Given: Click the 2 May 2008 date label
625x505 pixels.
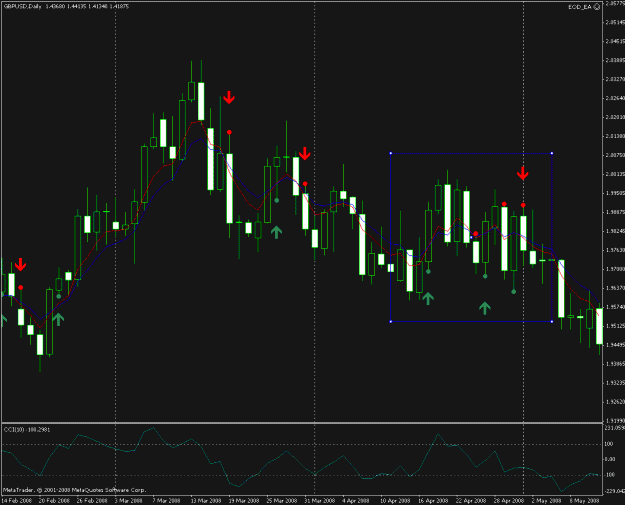Looking at the screenshot, I should coord(545,500).
